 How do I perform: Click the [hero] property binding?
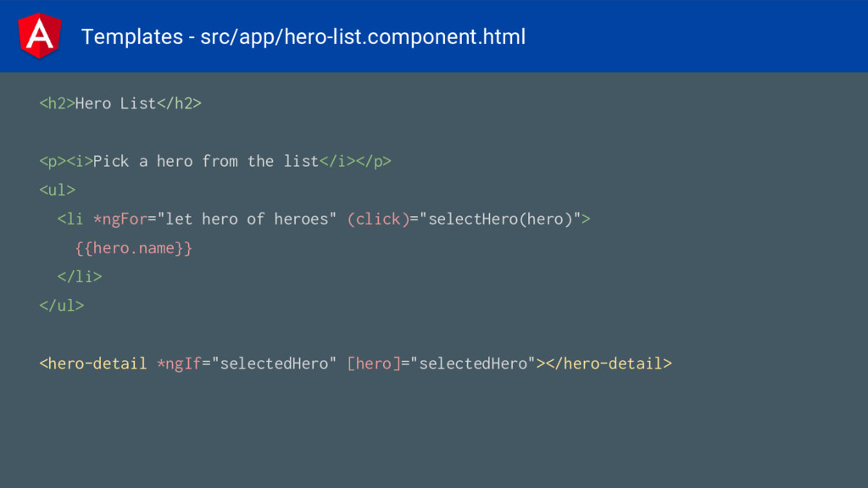point(374,363)
